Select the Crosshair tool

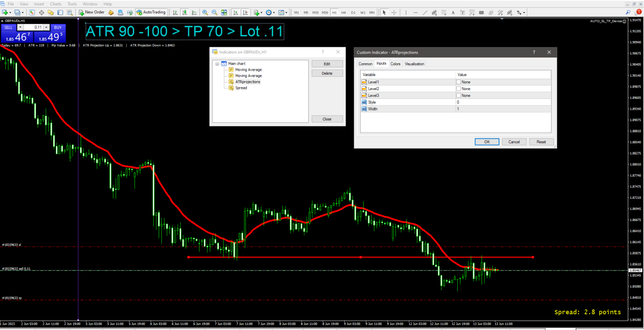393,12
